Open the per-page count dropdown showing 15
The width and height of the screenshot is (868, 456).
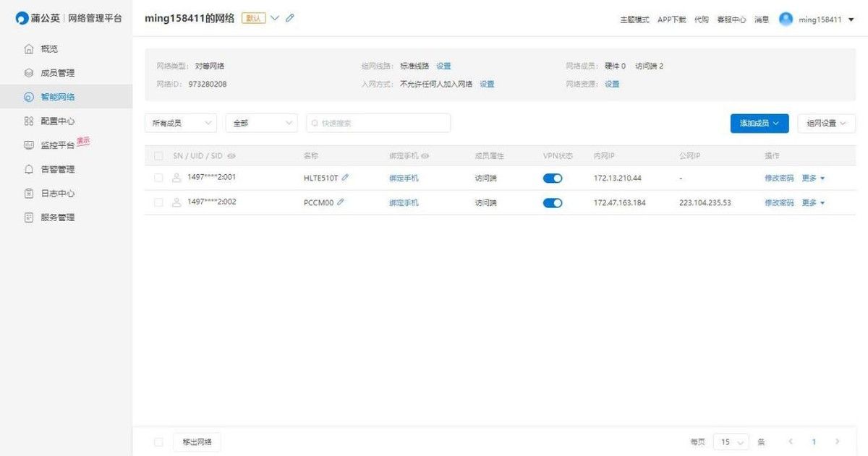(x=731, y=442)
